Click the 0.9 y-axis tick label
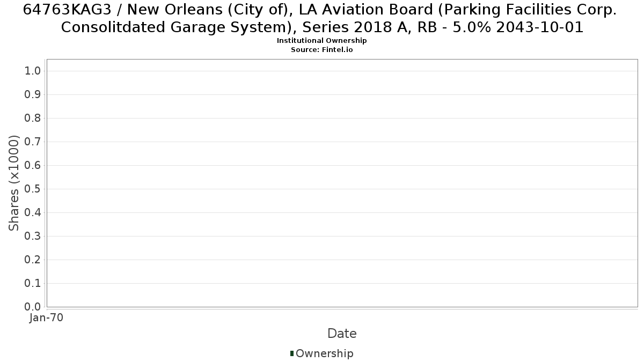 [33, 94]
